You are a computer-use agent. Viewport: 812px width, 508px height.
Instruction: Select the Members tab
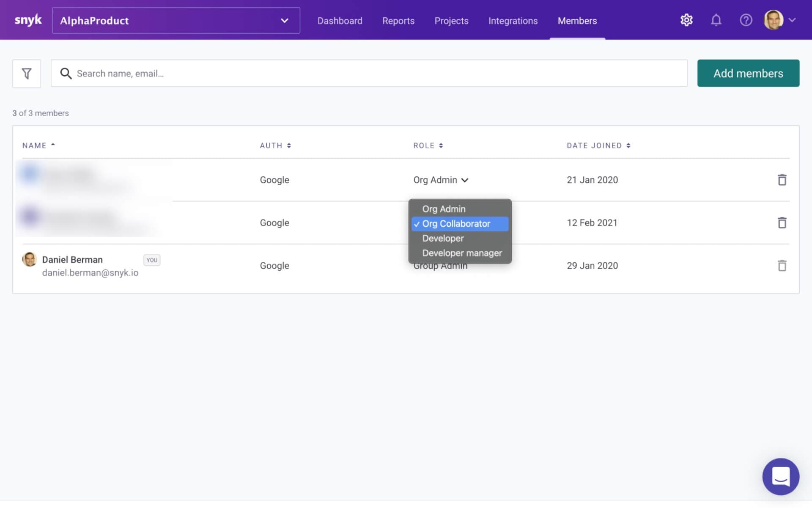click(577, 21)
